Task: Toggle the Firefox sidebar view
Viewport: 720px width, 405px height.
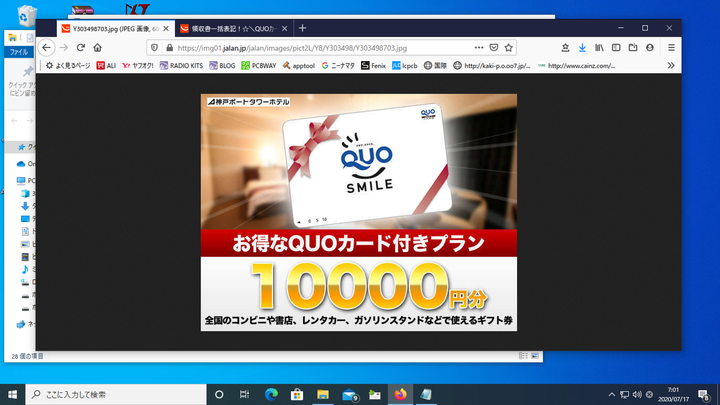Action: [x=616, y=47]
